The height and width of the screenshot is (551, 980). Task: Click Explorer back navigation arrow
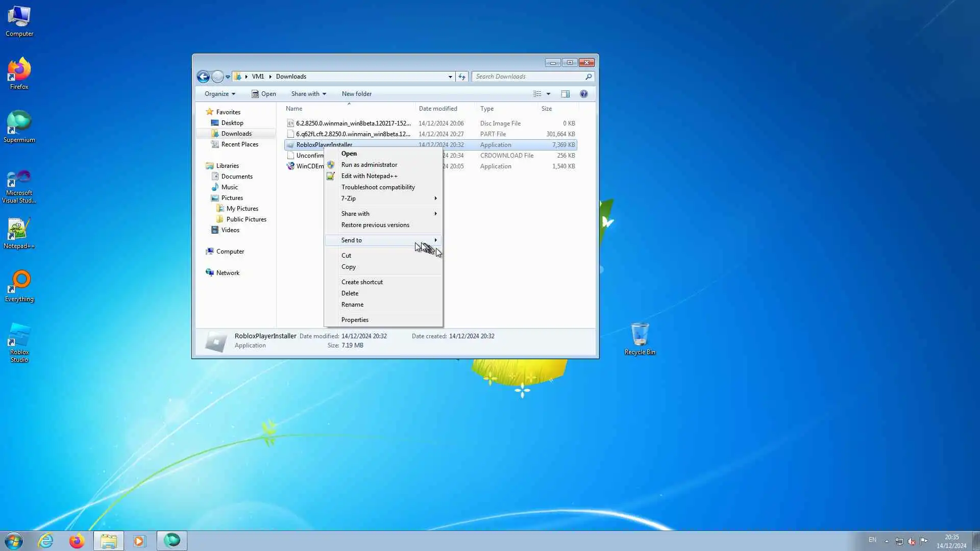203,77
